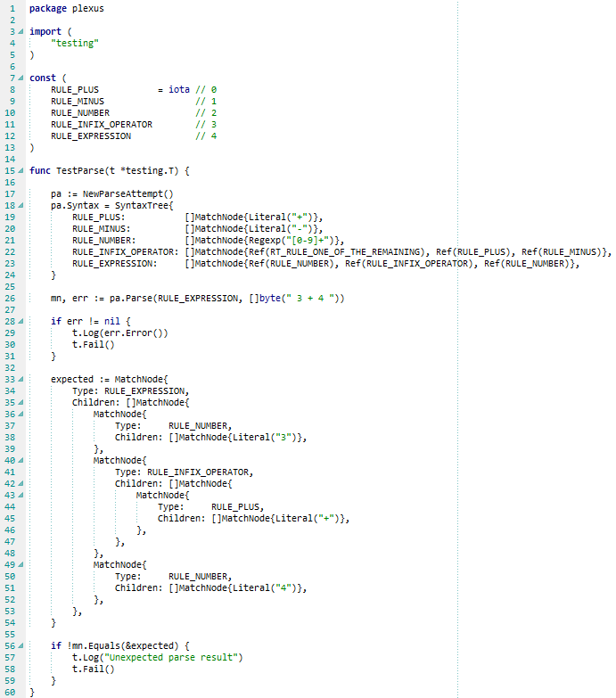
Task: Fold the TestParse function at line 15
Action: pyautogui.click(x=21, y=171)
